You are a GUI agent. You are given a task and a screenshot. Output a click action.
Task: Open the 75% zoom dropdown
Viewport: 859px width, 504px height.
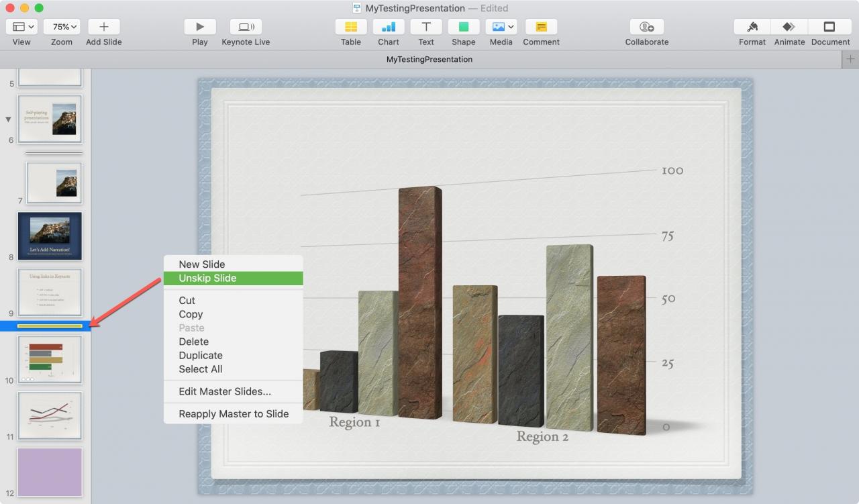(x=62, y=27)
